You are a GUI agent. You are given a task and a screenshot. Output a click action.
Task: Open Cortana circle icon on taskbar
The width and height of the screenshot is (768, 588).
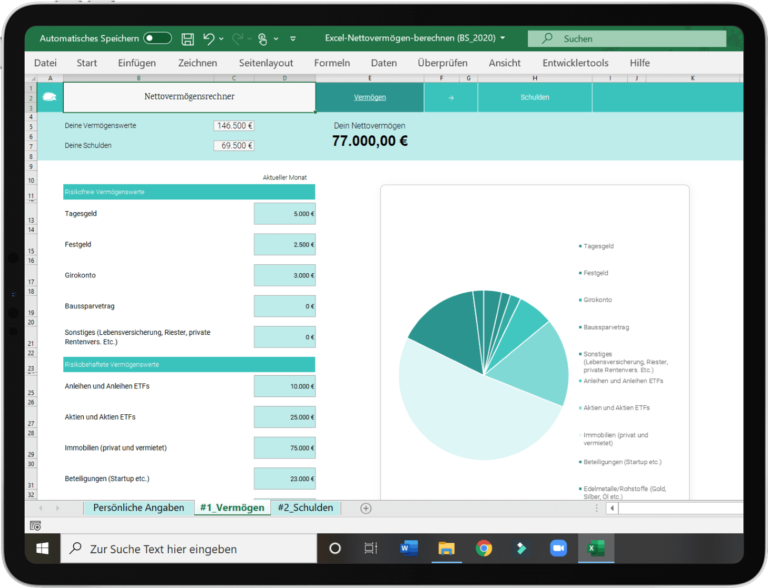tap(335, 548)
